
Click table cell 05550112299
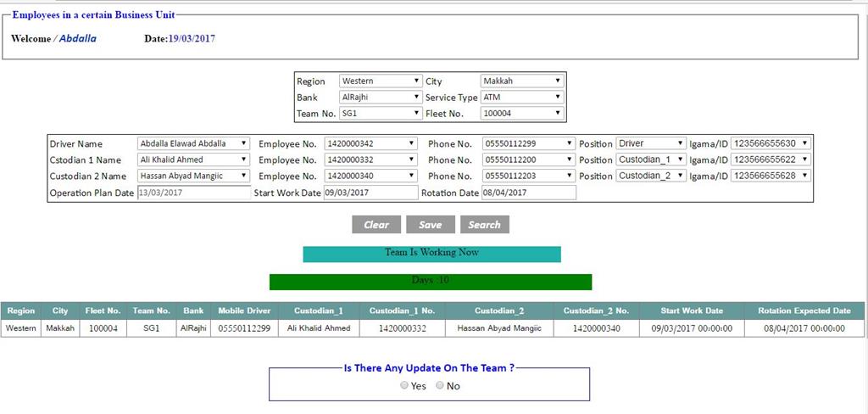(244, 328)
